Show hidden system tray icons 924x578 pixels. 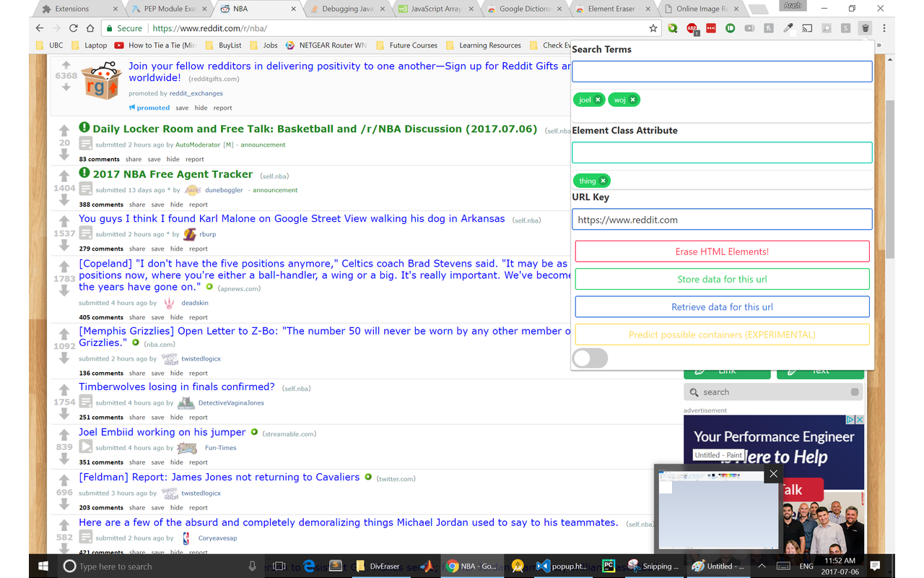click(x=762, y=566)
